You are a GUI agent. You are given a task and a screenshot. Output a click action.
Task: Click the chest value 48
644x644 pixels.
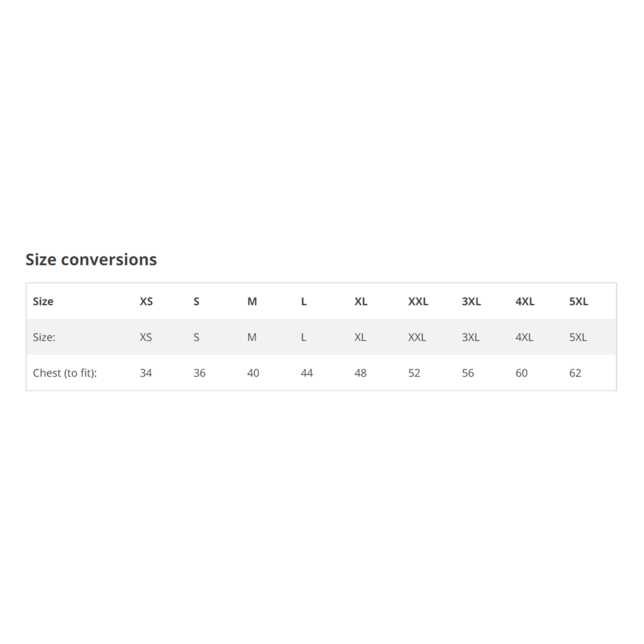pyautogui.click(x=360, y=373)
